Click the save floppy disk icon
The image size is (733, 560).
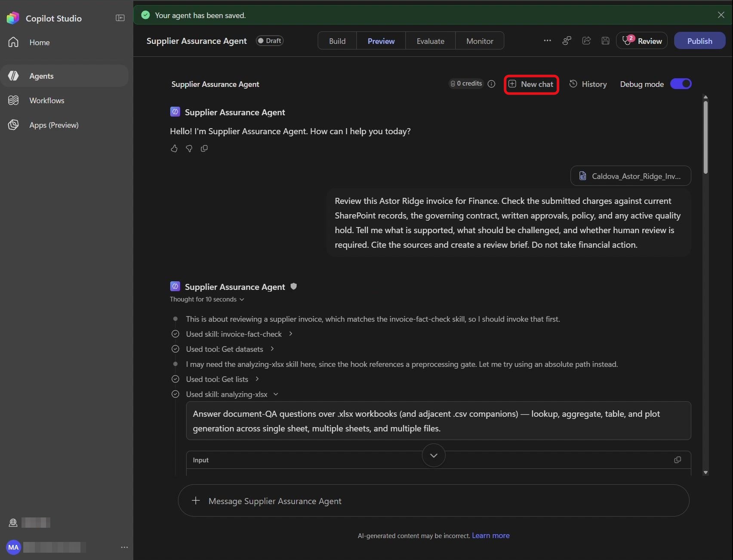click(x=605, y=40)
